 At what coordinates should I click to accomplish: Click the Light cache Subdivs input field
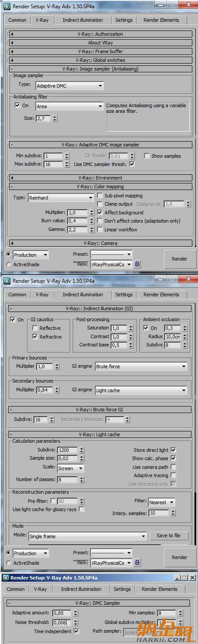tap(67, 450)
